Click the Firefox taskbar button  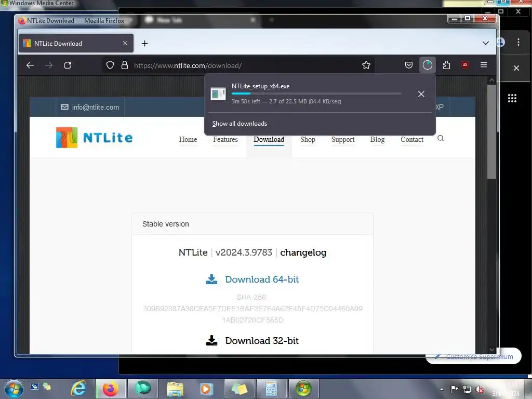click(111, 389)
